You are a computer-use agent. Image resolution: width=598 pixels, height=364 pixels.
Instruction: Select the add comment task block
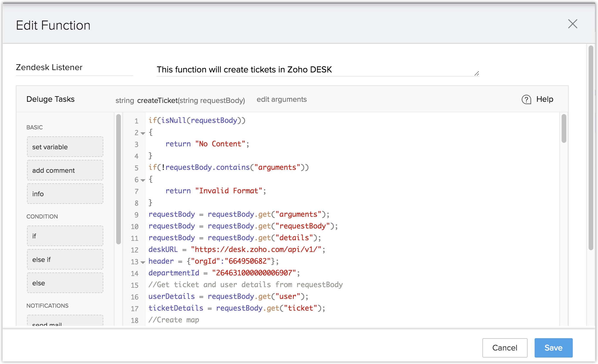click(65, 170)
